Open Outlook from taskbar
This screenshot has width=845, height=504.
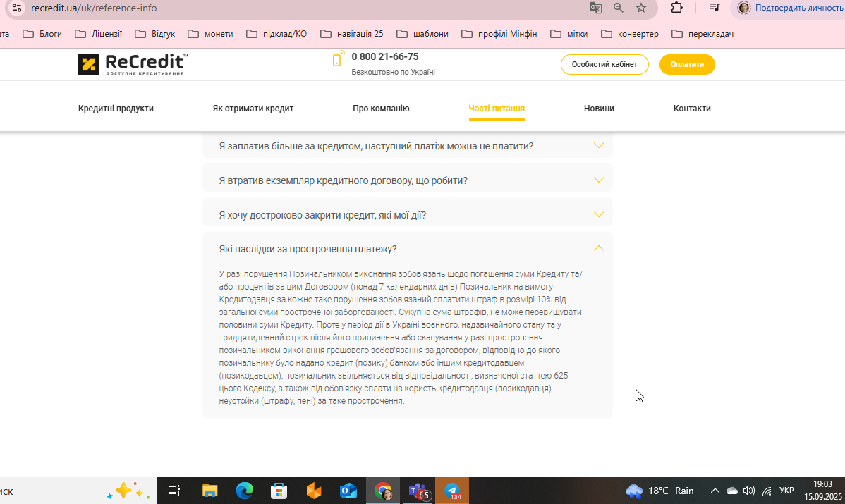coord(348,491)
